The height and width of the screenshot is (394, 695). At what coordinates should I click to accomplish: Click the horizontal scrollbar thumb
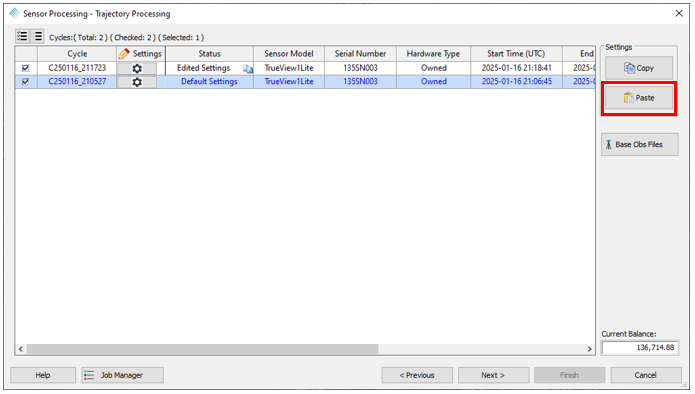(x=203, y=349)
